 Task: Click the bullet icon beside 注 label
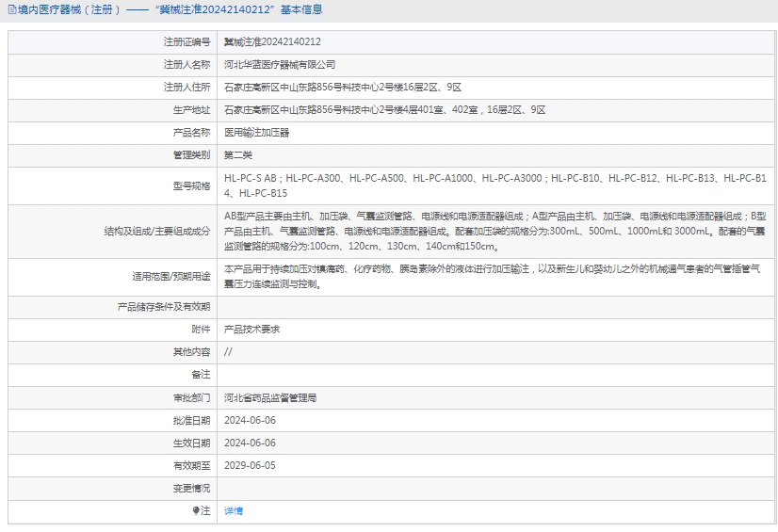196,510
